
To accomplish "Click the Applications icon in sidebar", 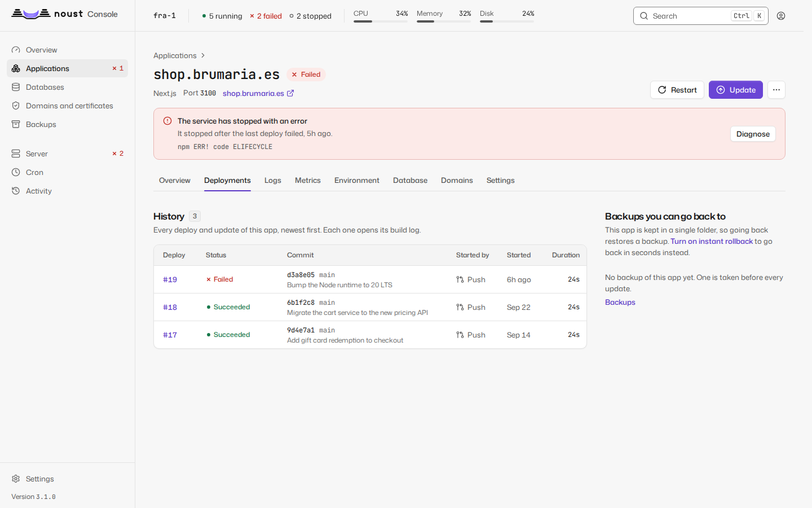I will pyautogui.click(x=16, y=68).
